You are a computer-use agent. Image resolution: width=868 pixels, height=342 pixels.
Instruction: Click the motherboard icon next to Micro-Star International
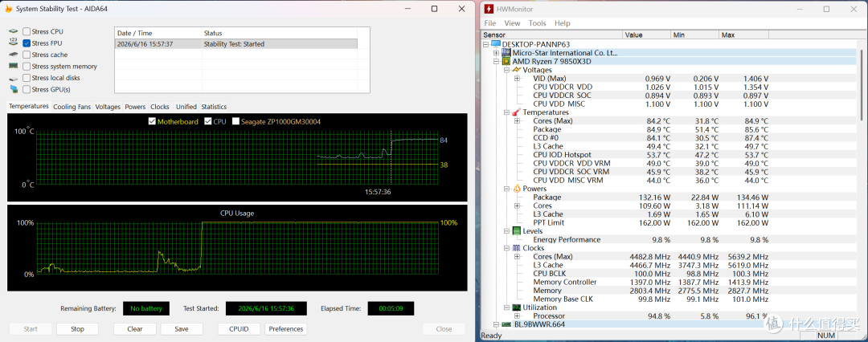506,52
